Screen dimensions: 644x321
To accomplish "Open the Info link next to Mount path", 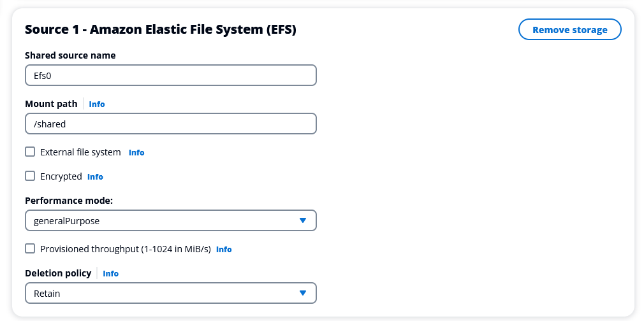I will coord(97,104).
